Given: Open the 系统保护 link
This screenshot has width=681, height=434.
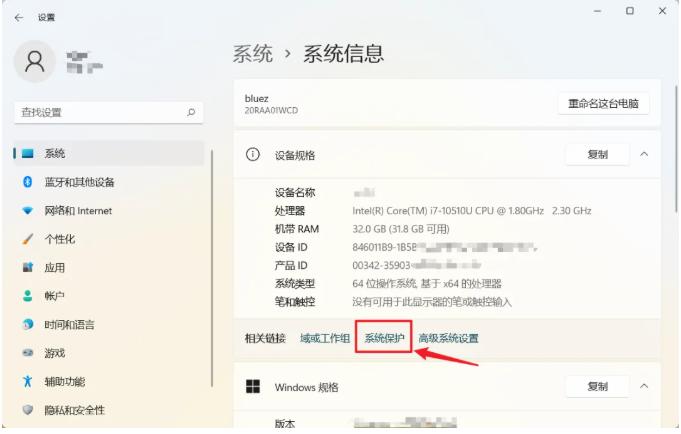Looking at the screenshot, I should tap(384, 338).
